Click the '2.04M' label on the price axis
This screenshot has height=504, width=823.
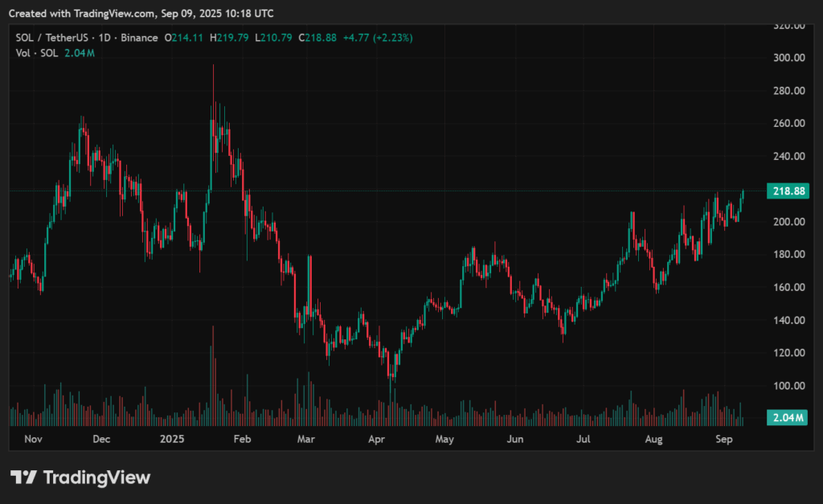pos(786,417)
